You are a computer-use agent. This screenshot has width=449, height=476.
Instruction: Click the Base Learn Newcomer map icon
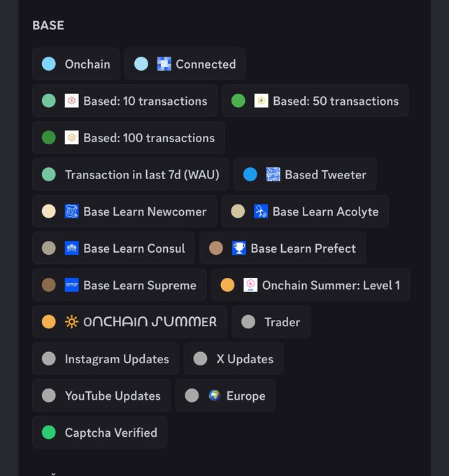pos(71,211)
